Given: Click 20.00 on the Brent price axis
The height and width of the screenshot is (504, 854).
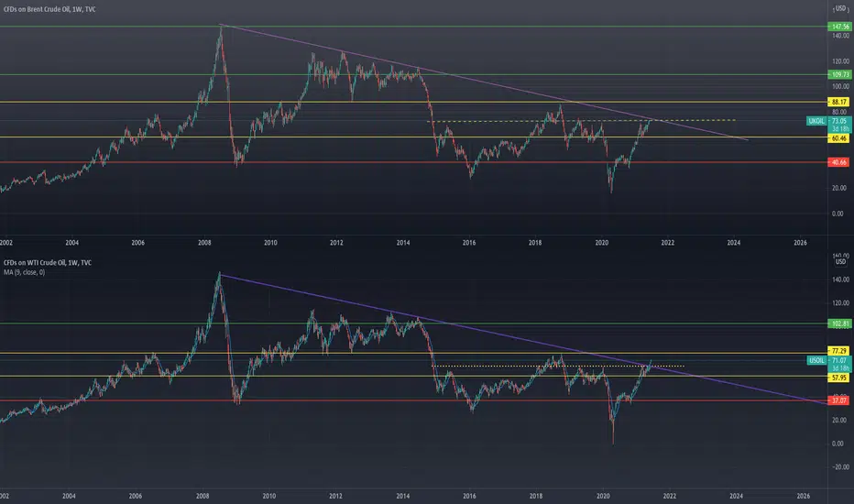Looking at the screenshot, I should (840, 188).
